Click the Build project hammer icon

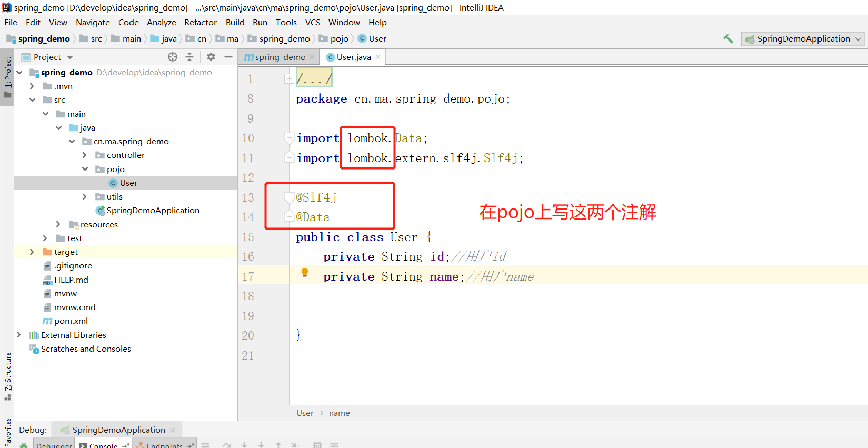point(728,38)
